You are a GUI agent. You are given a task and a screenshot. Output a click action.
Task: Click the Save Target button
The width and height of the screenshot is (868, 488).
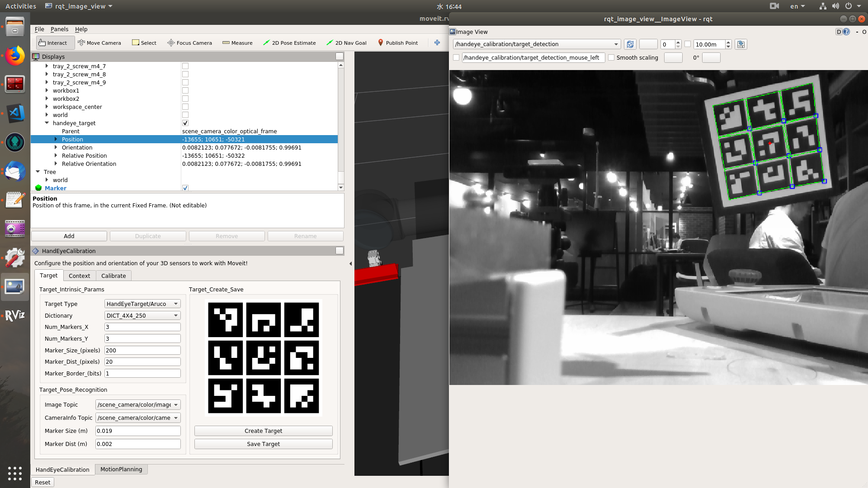tap(263, 444)
